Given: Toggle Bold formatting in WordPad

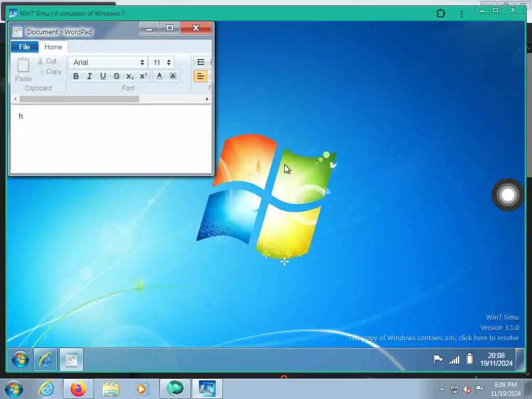Looking at the screenshot, I should 76,76.
